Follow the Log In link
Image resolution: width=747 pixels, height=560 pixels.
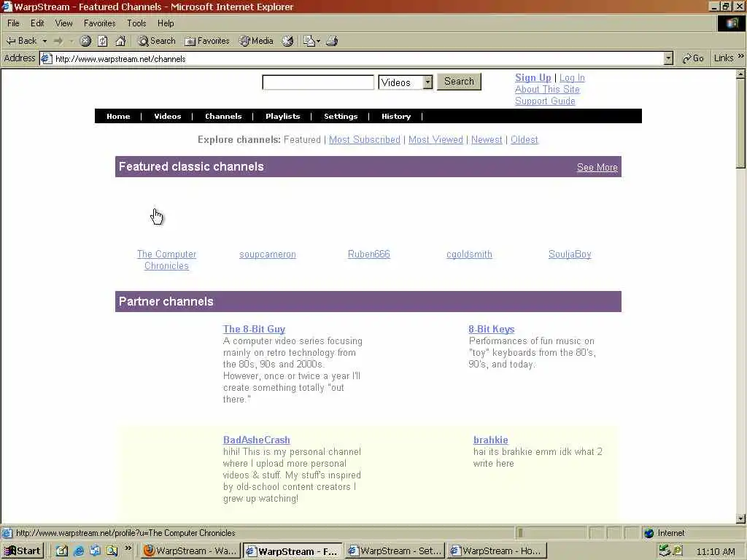[572, 77]
